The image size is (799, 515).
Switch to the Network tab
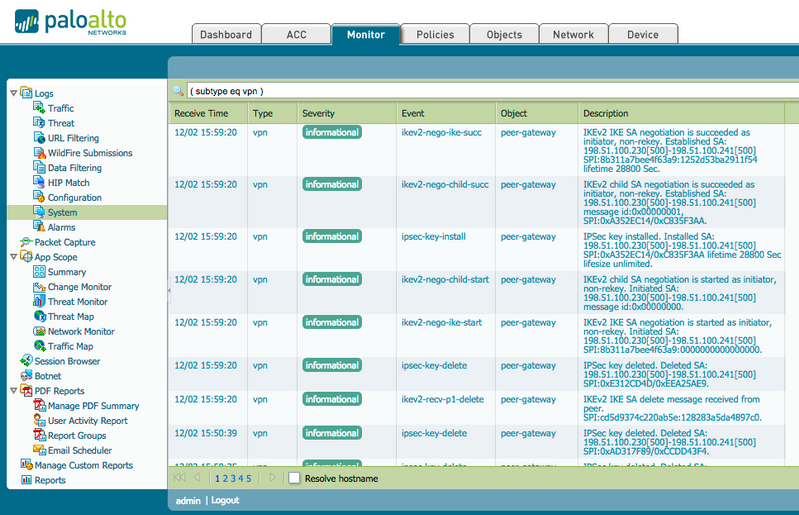[573, 34]
